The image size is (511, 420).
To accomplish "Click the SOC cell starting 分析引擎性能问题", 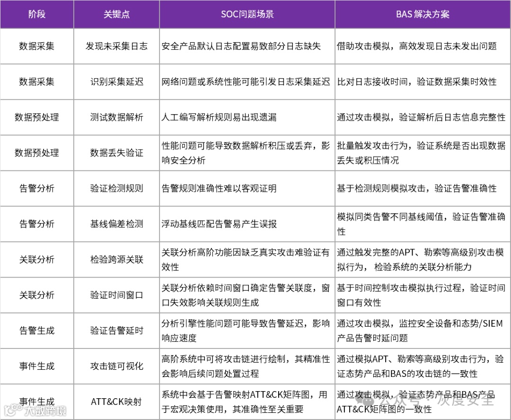I will pyautogui.click(x=247, y=331).
